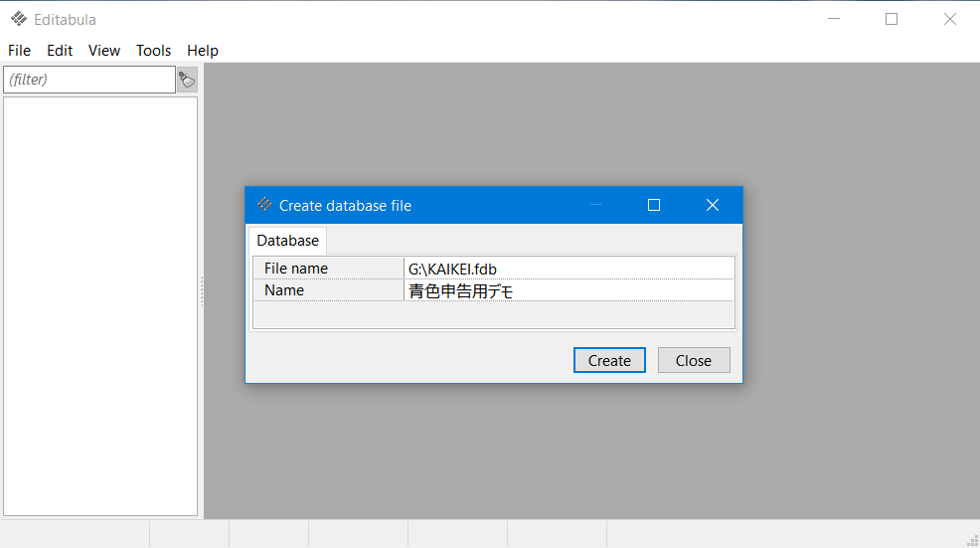The width and height of the screenshot is (980, 548).
Task: Click the Create database file dialog icon
Action: [264, 205]
